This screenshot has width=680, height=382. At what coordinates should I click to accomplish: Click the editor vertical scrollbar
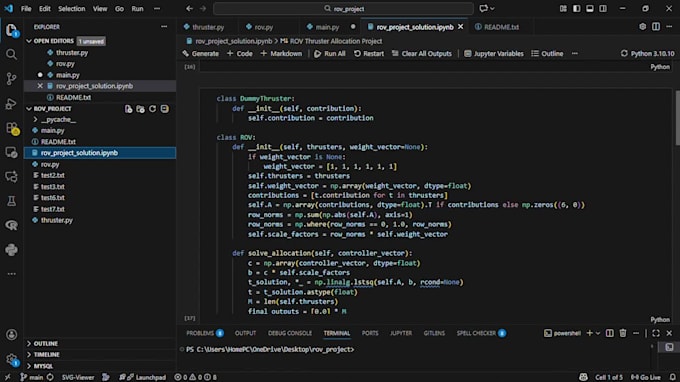(676, 118)
